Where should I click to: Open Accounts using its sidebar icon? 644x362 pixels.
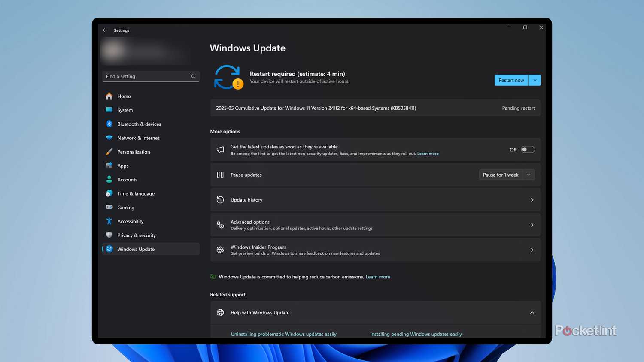pos(109,179)
